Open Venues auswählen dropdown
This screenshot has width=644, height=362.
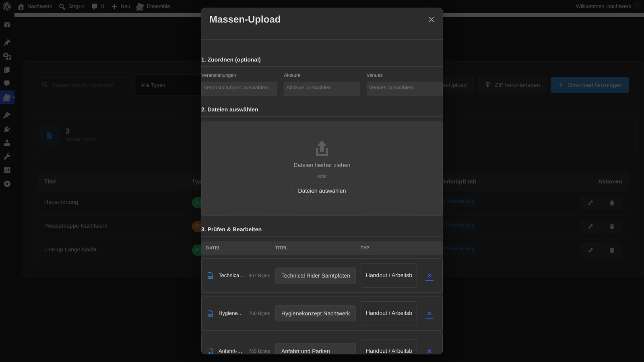point(405,89)
